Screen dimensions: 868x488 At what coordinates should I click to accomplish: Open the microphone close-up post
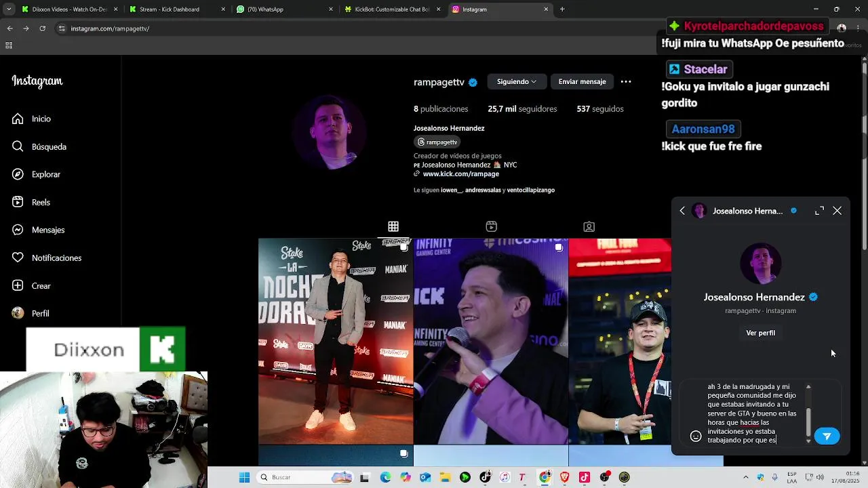491,342
